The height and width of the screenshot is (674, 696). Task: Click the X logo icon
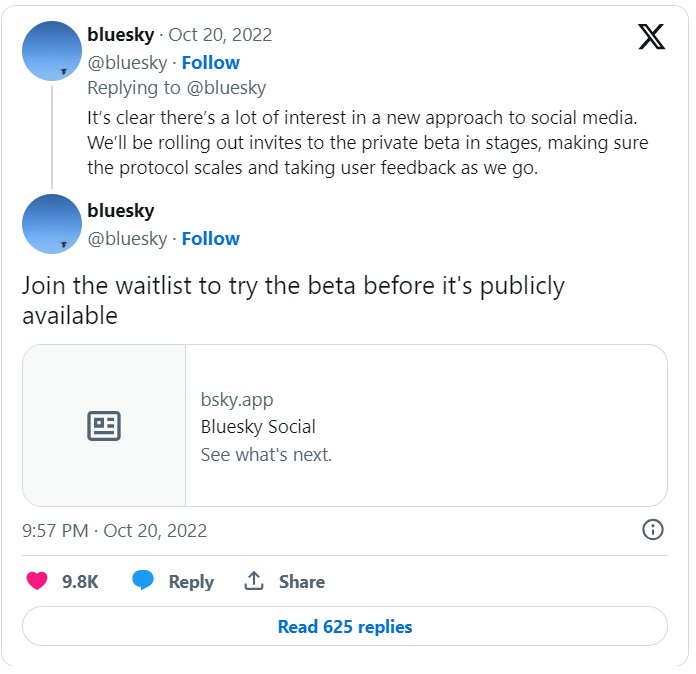point(651,37)
